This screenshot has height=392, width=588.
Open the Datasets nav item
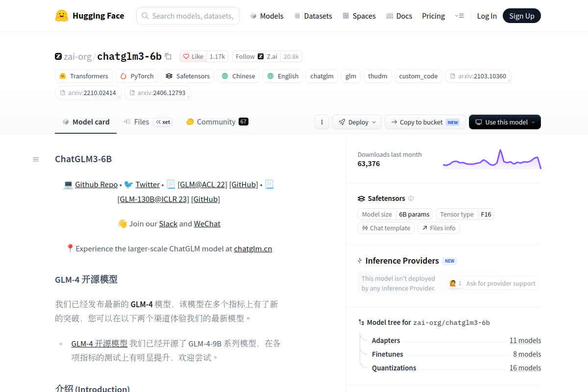[x=313, y=16]
